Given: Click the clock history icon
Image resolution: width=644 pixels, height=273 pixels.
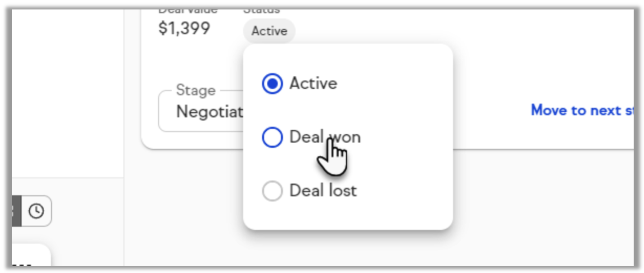Looking at the screenshot, I should [36, 211].
